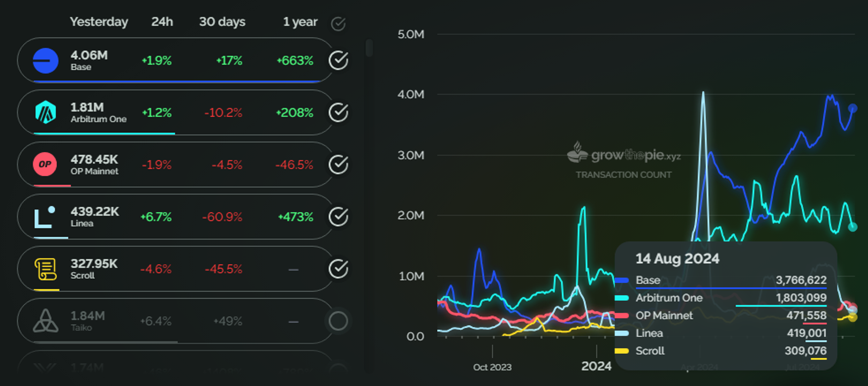Click the Base chain logo icon
Viewport: 868px width, 386px height.
pyautogui.click(x=46, y=61)
